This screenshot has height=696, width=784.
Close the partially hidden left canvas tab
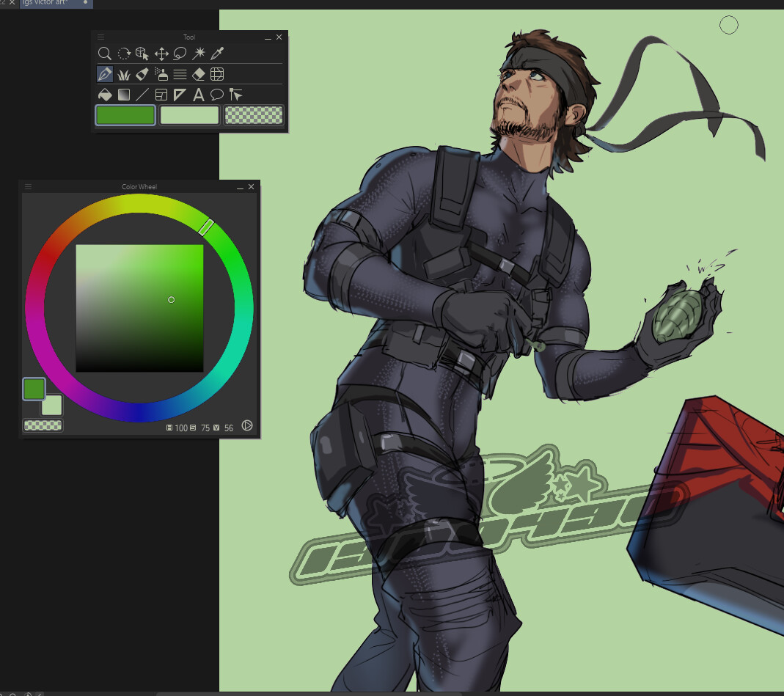coord(11,3)
